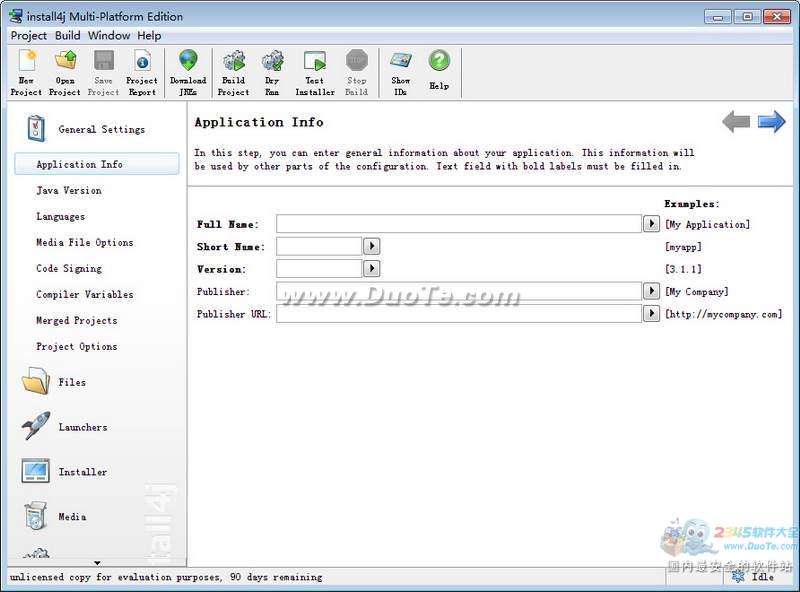Click the Media label in sidebar
This screenshot has height=592, width=800.
click(72, 517)
